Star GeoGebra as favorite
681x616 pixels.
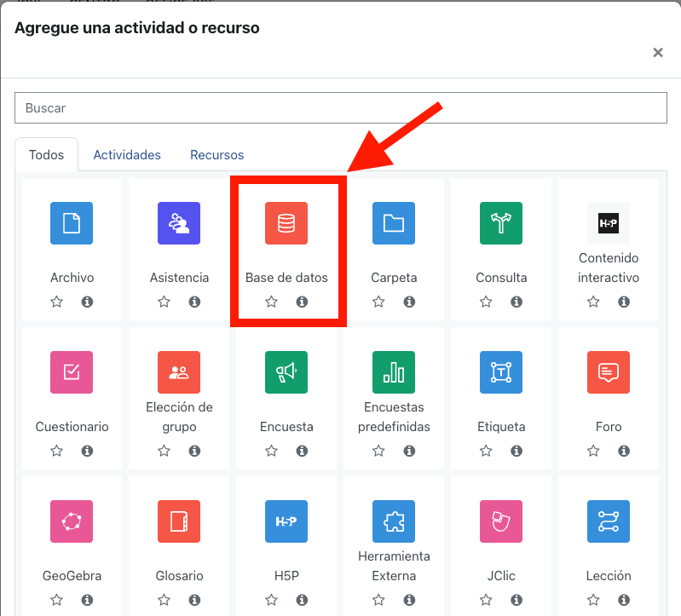pyautogui.click(x=56, y=600)
